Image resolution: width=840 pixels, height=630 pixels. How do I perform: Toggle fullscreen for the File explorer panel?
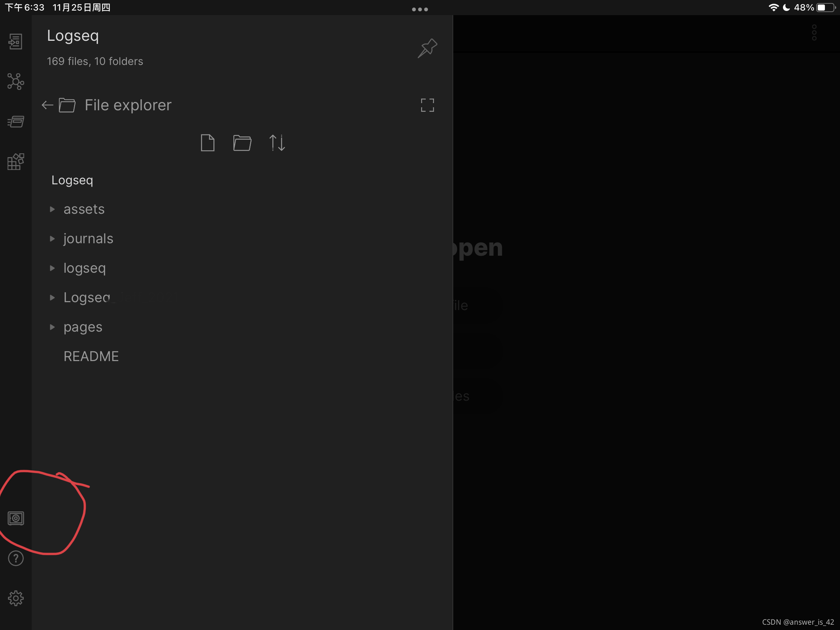click(x=427, y=105)
